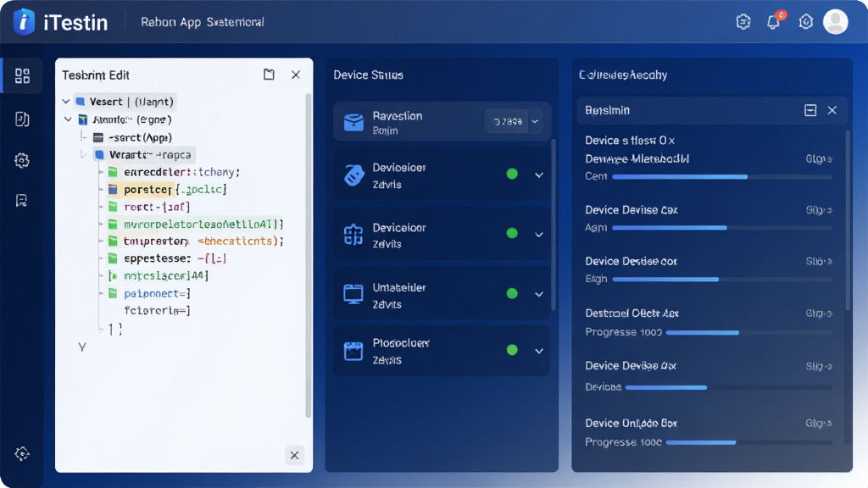Click the hexagon gear icon beside the avatar
The height and width of the screenshot is (488, 868).
805,21
